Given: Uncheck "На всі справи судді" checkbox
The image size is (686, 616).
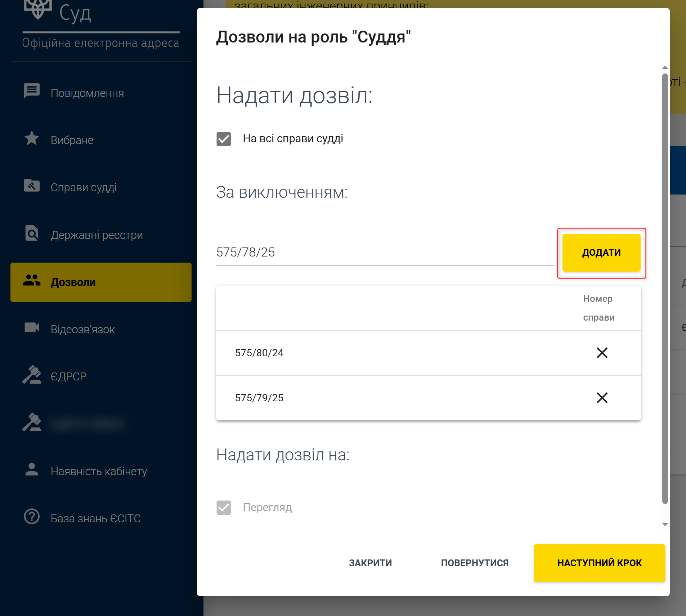Looking at the screenshot, I should click(224, 139).
